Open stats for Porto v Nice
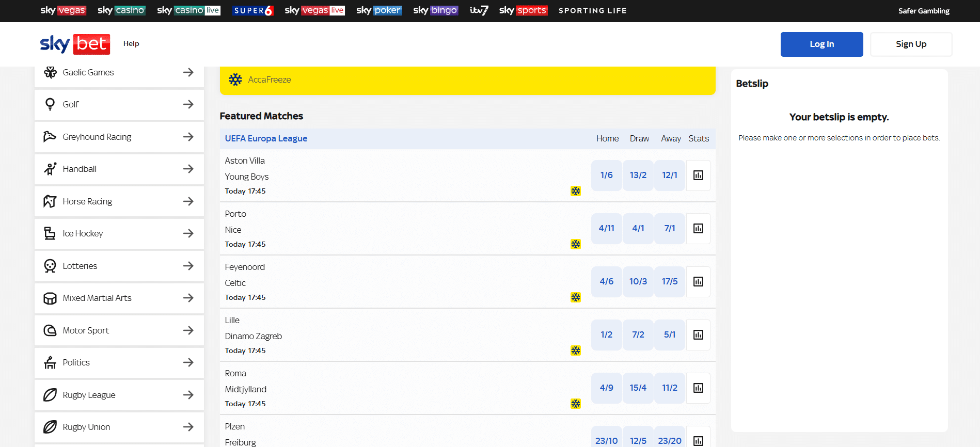This screenshot has height=447, width=980. (698, 229)
